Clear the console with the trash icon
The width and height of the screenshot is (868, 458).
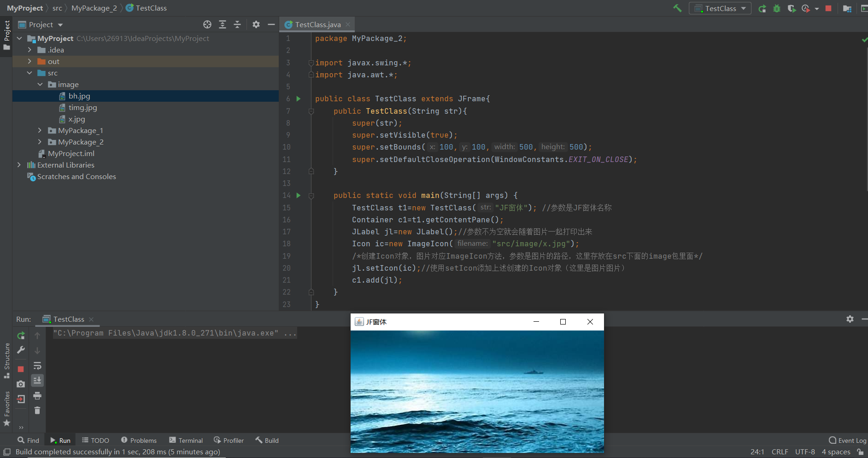coord(37,411)
